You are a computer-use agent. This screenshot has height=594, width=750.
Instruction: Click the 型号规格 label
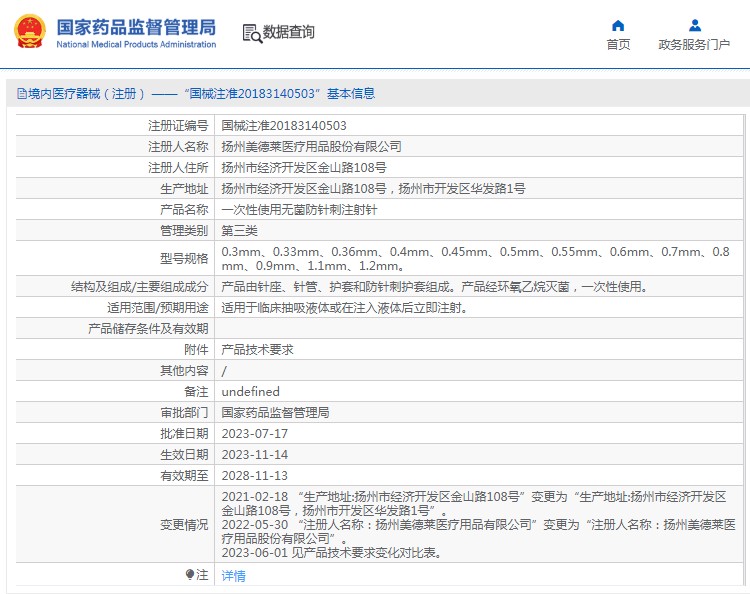184,259
